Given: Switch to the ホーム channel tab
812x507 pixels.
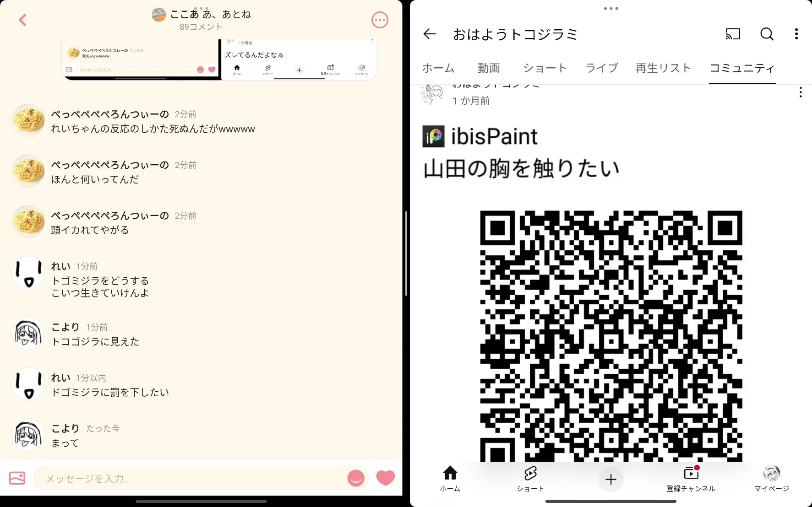Looking at the screenshot, I should 438,68.
